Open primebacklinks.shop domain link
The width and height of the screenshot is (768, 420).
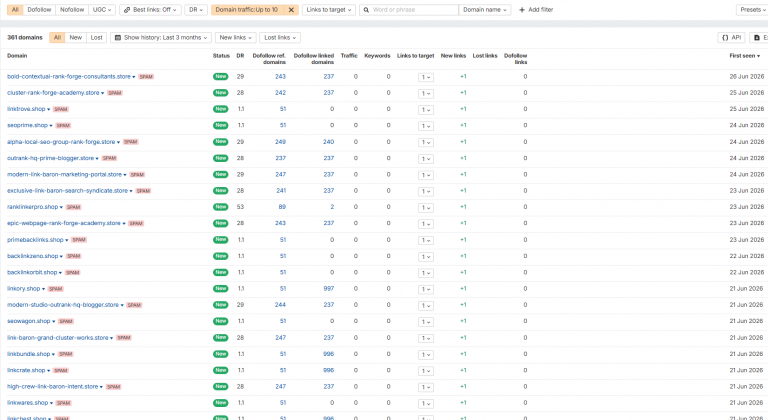click(x=35, y=240)
